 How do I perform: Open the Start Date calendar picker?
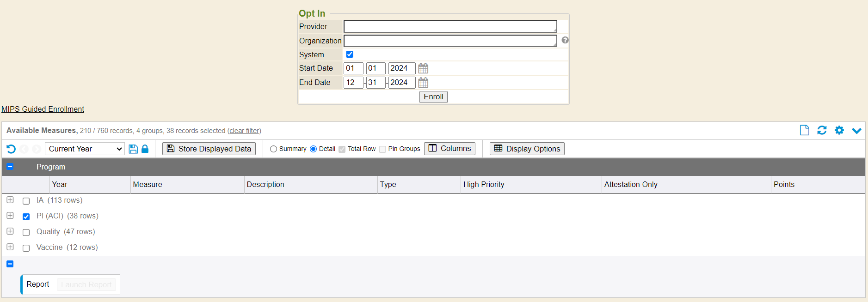[x=423, y=68]
